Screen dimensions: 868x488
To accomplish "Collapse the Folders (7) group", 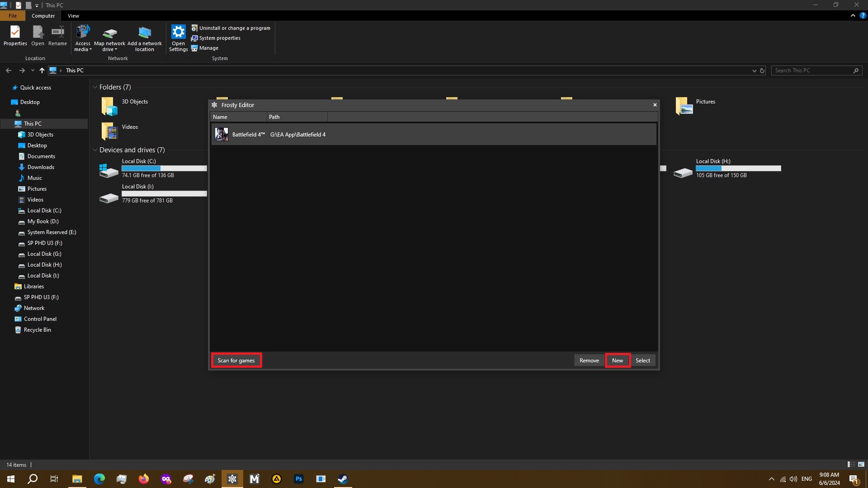I will click(x=95, y=87).
